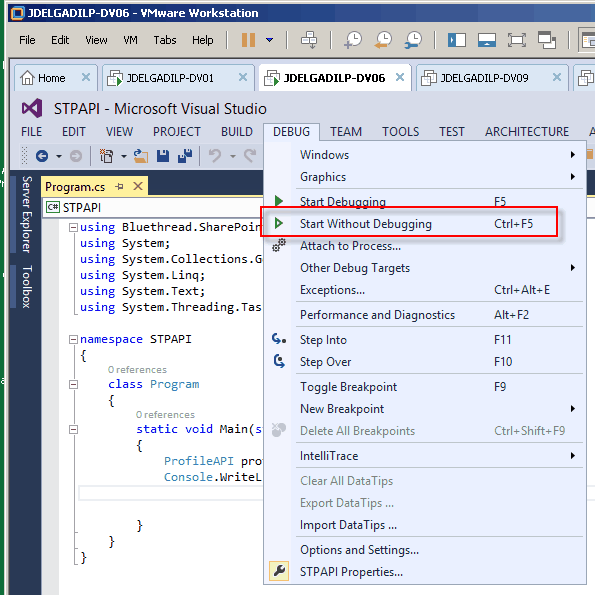Collapse the namespace STPAPI code block
595x595 pixels.
coord(73,339)
